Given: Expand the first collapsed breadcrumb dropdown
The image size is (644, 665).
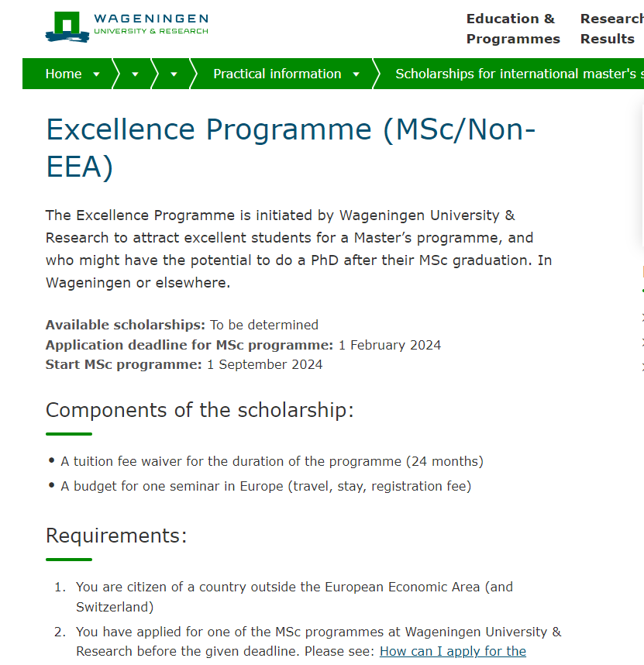Looking at the screenshot, I should (x=133, y=74).
